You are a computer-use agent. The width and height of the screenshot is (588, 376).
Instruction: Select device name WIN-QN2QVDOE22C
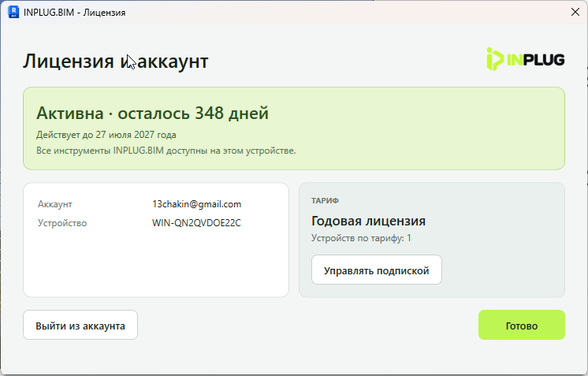196,223
